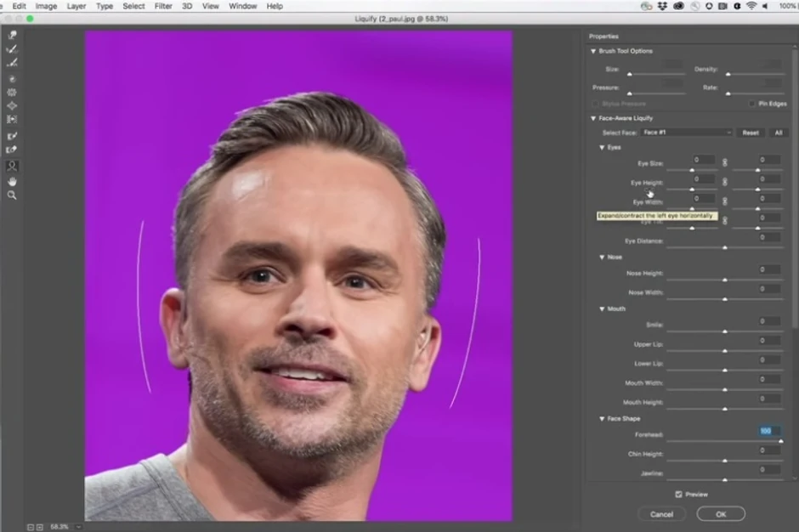The image size is (799, 532).
Task: Select the Forward Warp tool
Action: [12, 36]
